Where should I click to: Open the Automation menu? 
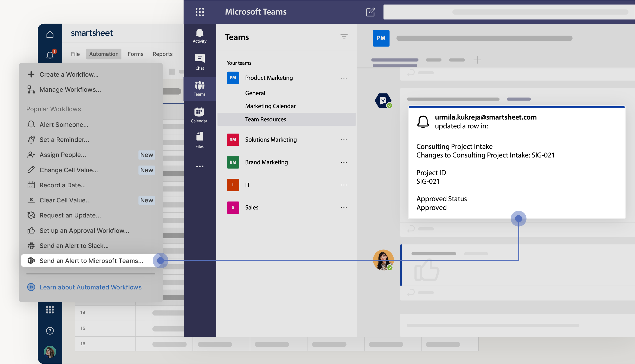tap(104, 54)
